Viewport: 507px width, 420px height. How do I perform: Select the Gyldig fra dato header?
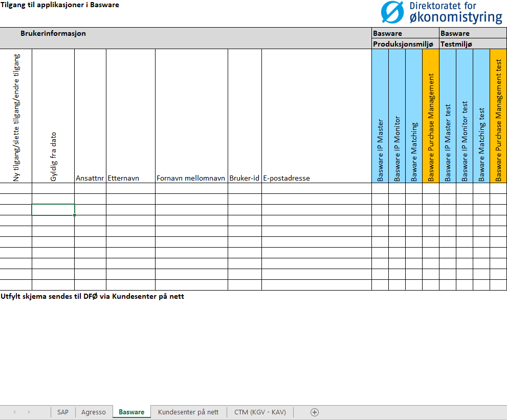point(53,116)
